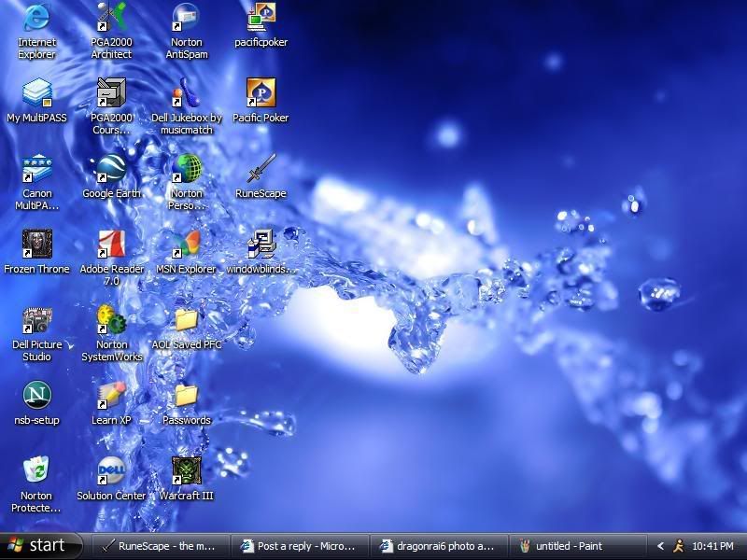Screen dimensions: 747x560
Task: Activate the Post a reply taskbar button
Action: click(299, 546)
